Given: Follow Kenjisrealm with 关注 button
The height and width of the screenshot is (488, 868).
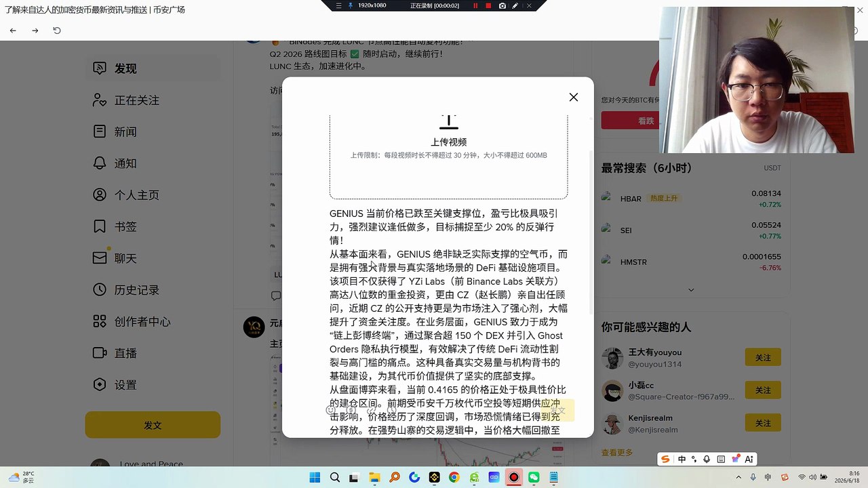Looking at the screenshot, I should (x=763, y=423).
